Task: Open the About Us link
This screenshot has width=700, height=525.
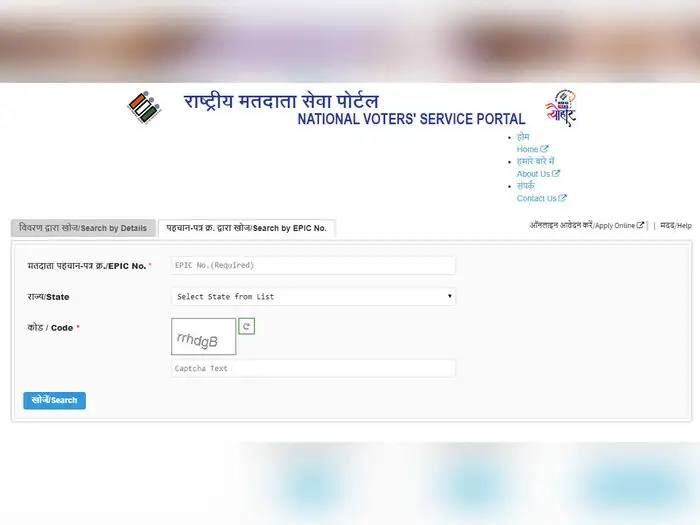Action: point(533,174)
